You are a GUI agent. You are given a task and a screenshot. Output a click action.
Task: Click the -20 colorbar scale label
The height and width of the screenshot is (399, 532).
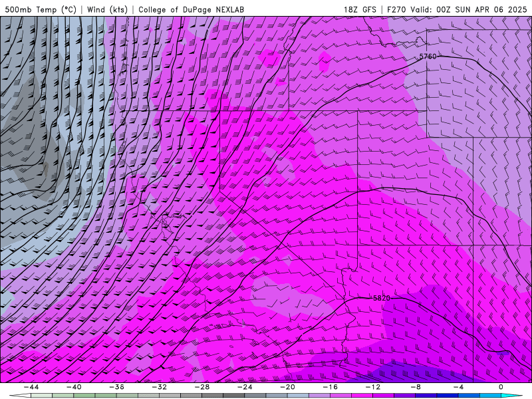coord(287,387)
